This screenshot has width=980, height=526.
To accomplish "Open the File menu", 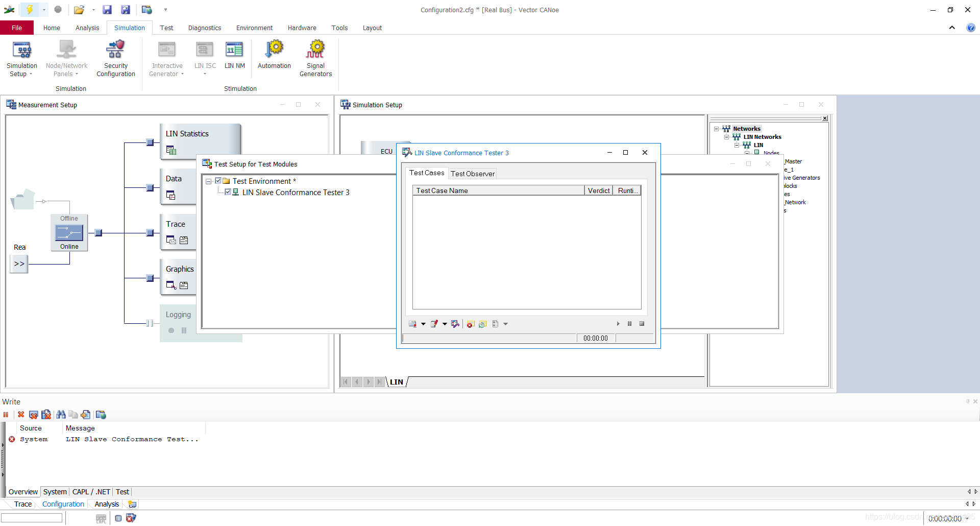I will pyautogui.click(x=17, y=28).
